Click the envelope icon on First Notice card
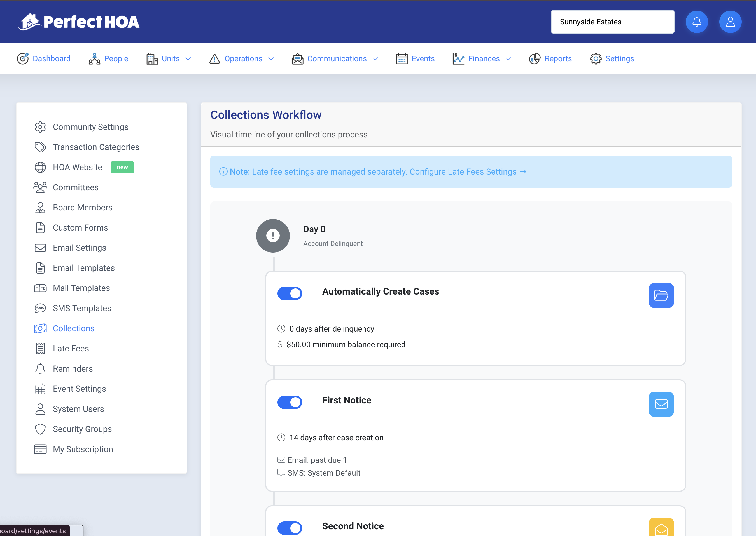Image resolution: width=756 pixels, height=536 pixels. 661,404
